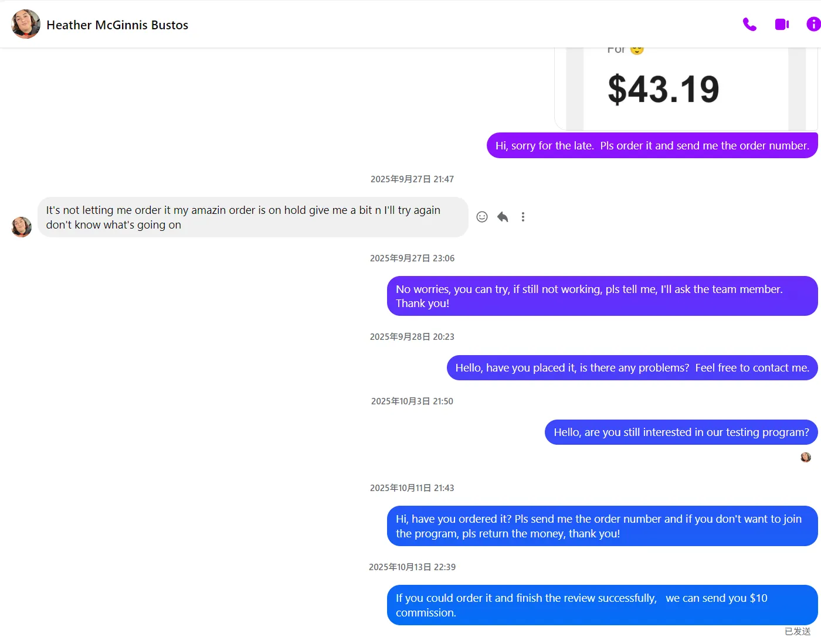This screenshot has height=644, width=821.
Task: Open conversation information panel
Action: tap(813, 25)
